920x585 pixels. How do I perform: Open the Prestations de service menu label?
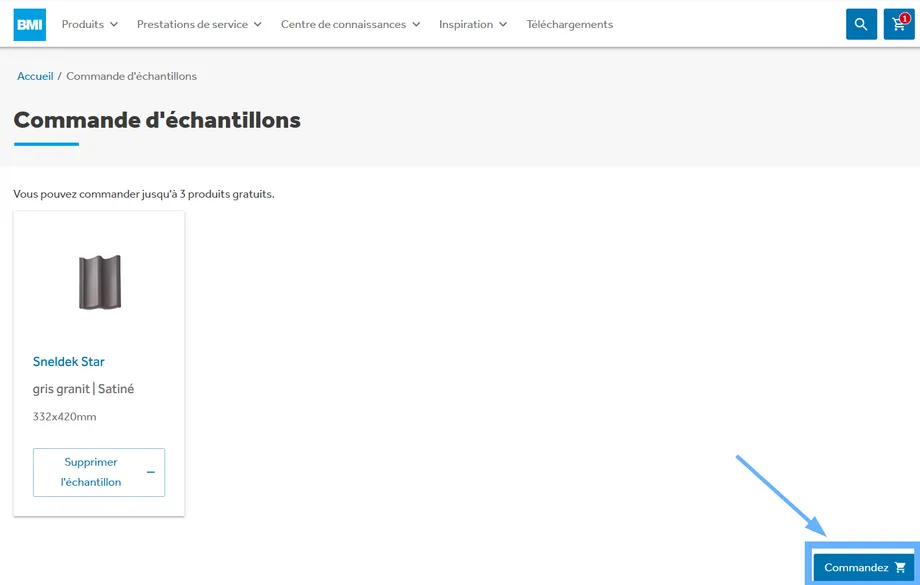[x=192, y=24]
